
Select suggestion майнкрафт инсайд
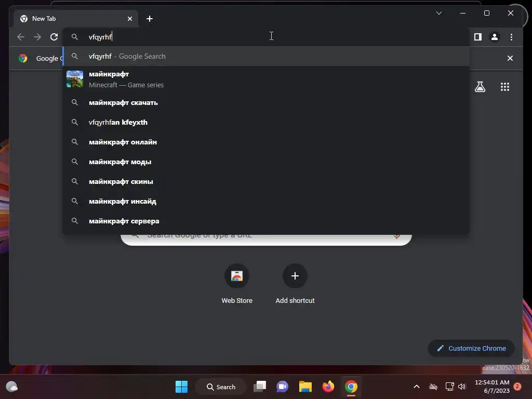point(267,201)
